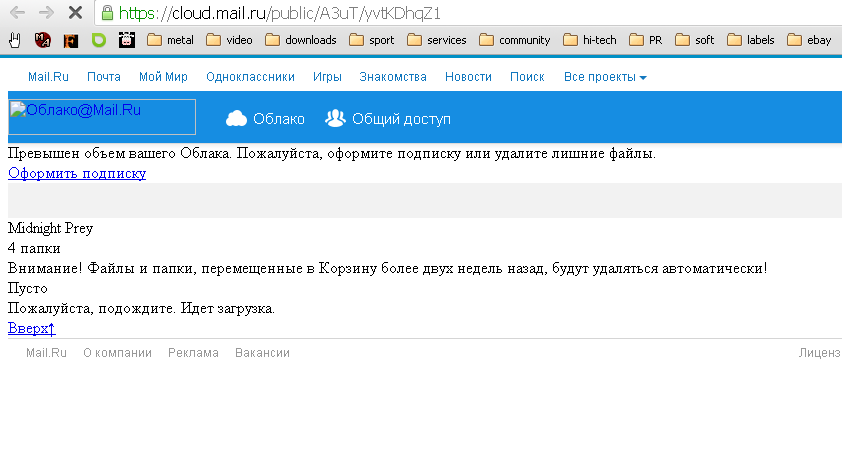Open the PR bookmarks folder
This screenshot has width=842, height=450.
point(645,40)
